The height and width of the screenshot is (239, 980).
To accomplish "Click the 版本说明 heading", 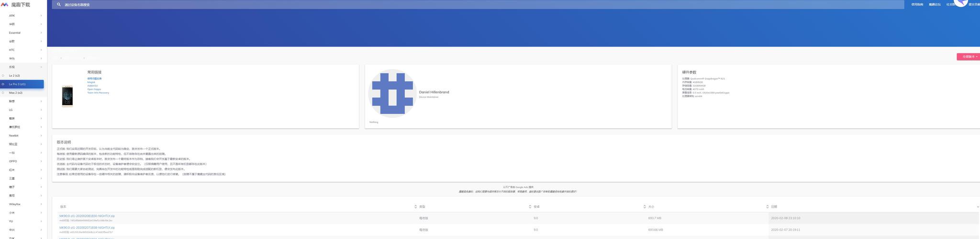I will (x=64, y=142).
